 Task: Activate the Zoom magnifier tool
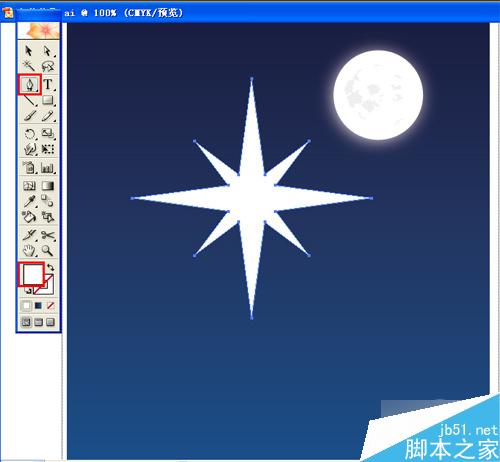[48, 250]
